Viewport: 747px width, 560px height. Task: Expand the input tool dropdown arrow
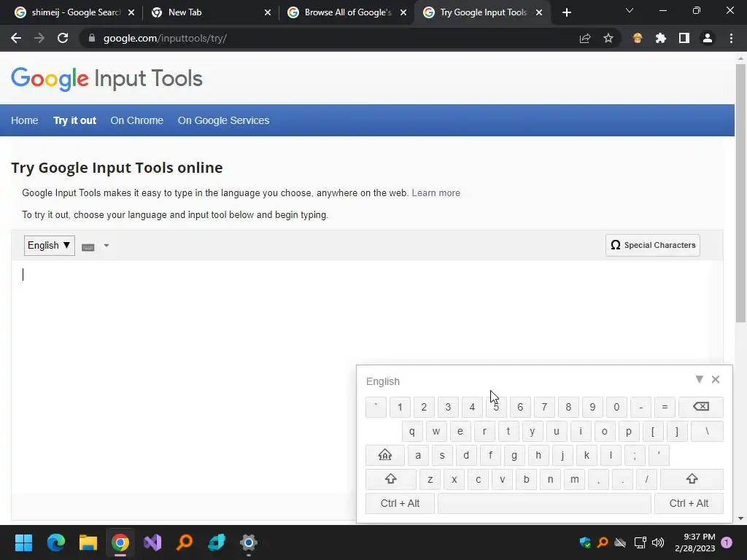pyautogui.click(x=107, y=246)
